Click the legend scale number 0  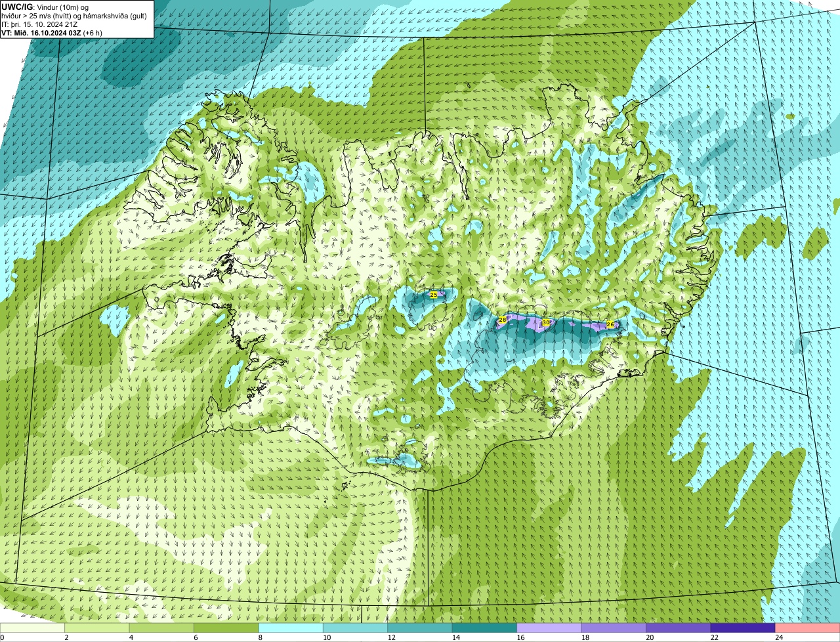(2, 637)
